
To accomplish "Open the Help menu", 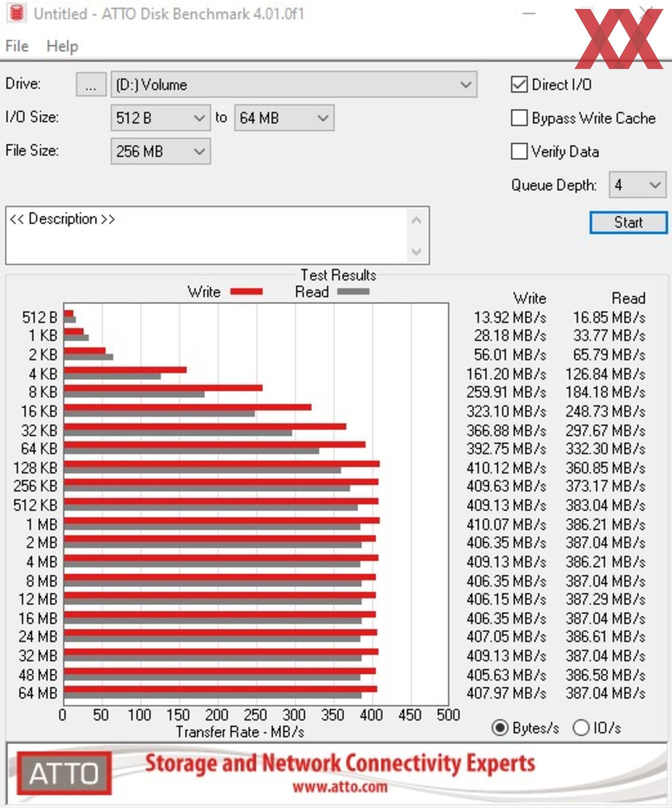I will (62, 46).
